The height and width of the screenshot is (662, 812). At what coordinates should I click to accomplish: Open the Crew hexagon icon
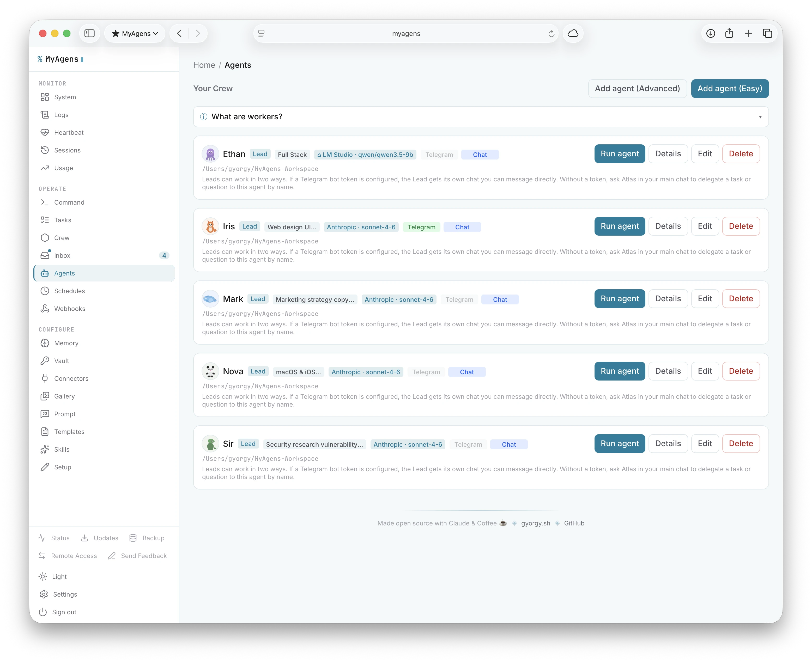[x=45, y=238]
